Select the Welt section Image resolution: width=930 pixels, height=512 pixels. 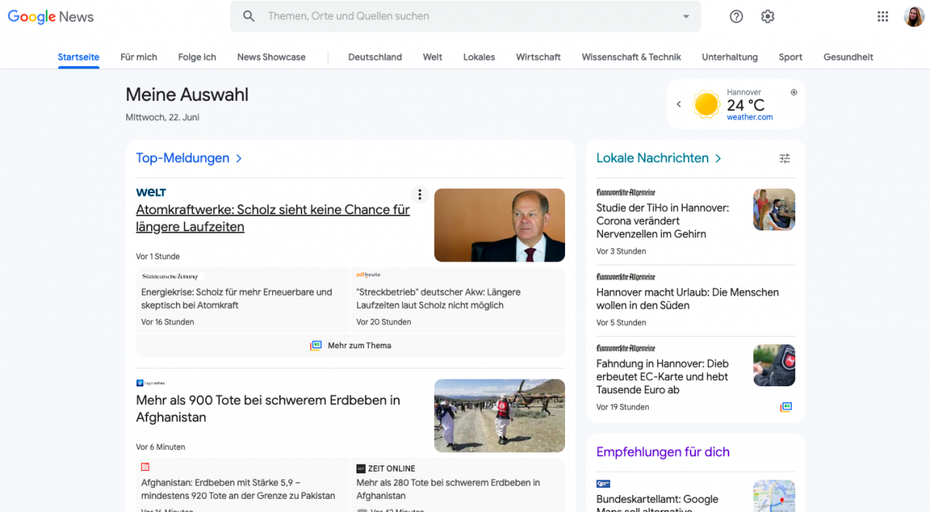click(432, 57)
